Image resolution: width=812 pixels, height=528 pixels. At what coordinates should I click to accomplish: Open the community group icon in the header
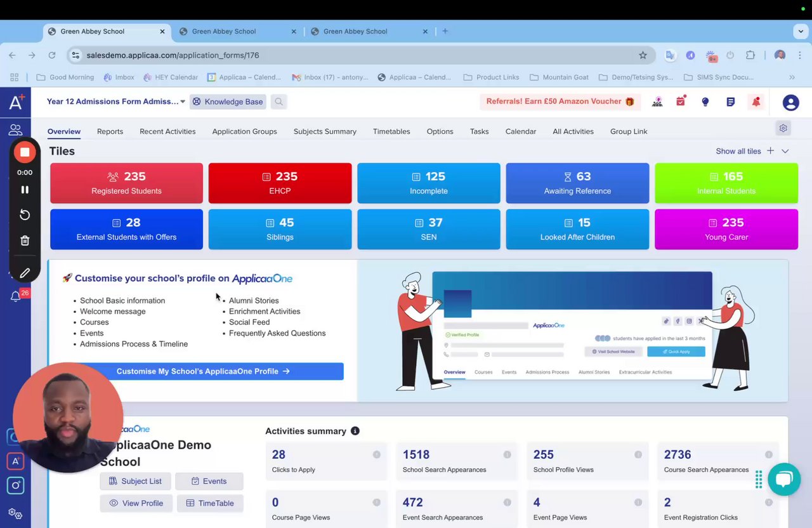pyautogui.click(x=657, y=102)
